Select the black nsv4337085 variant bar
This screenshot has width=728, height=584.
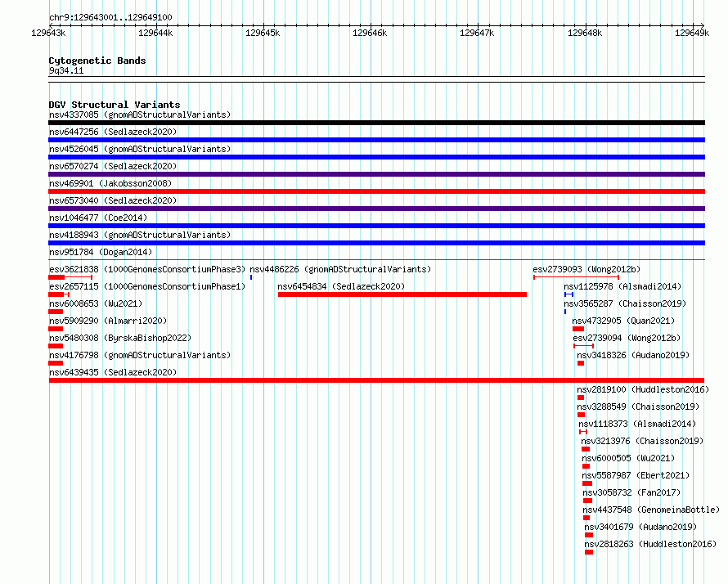376,123
